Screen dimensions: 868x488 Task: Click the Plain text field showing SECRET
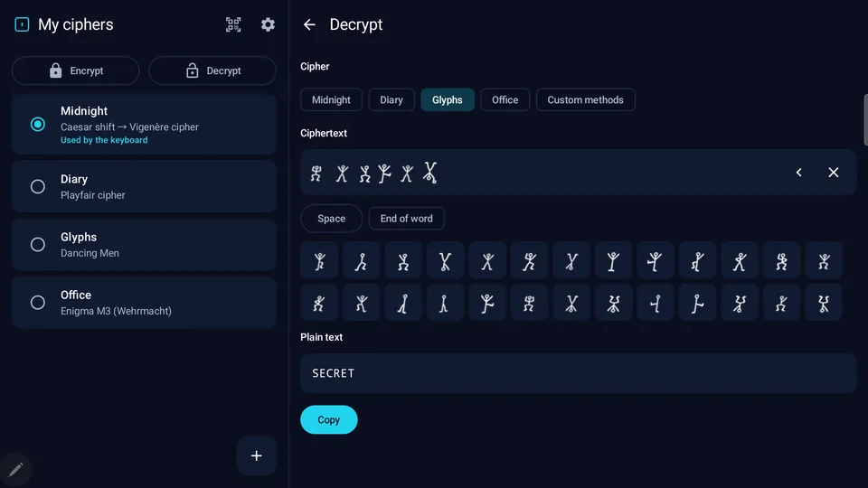click(579, 373)
